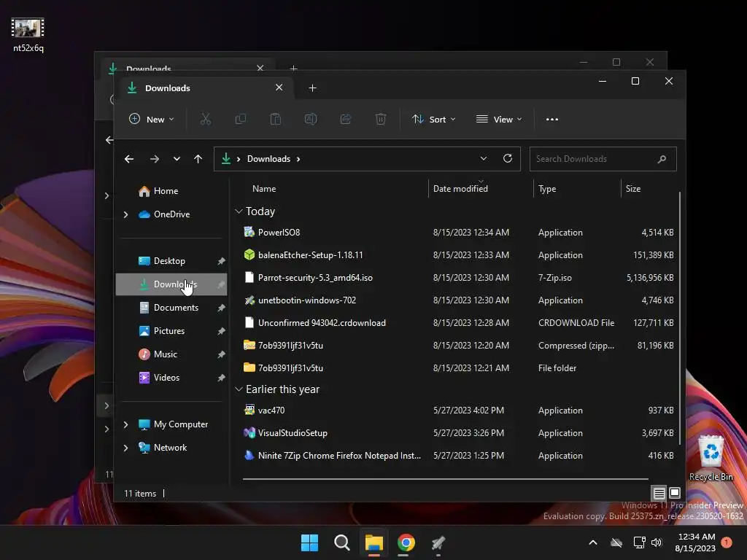Open the See more three-dots menu
This screenshot has height=560, width=747.
click(552, 120)
